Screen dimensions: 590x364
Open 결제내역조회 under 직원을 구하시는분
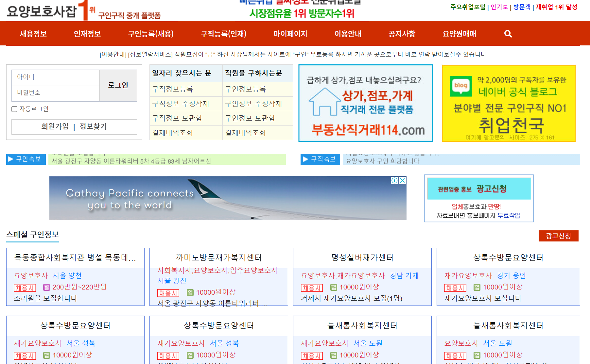click(x=245, y=133)
